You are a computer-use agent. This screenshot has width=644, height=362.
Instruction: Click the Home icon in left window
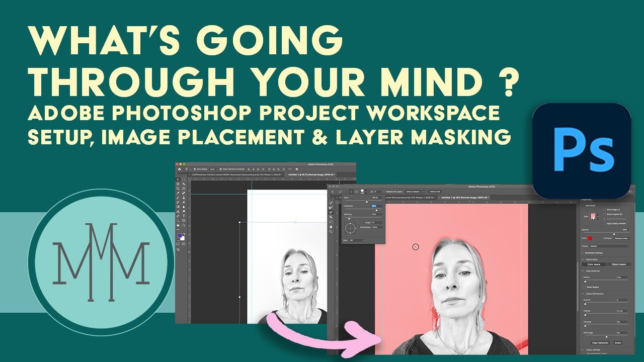click(x=179, y=169)
